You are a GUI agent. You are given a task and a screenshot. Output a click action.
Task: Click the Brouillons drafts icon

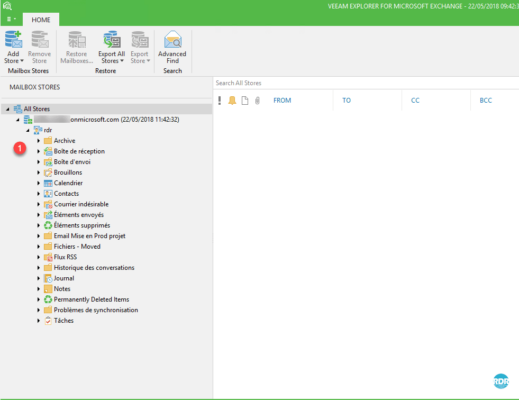click(48, 172)
